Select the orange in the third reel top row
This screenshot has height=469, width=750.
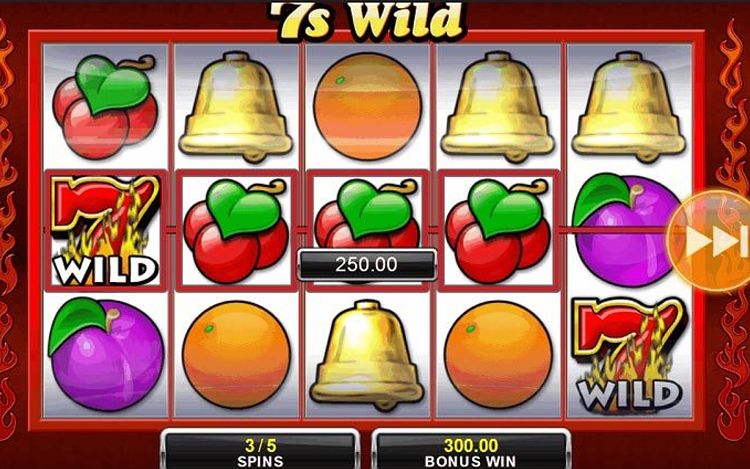click(367, 106)
